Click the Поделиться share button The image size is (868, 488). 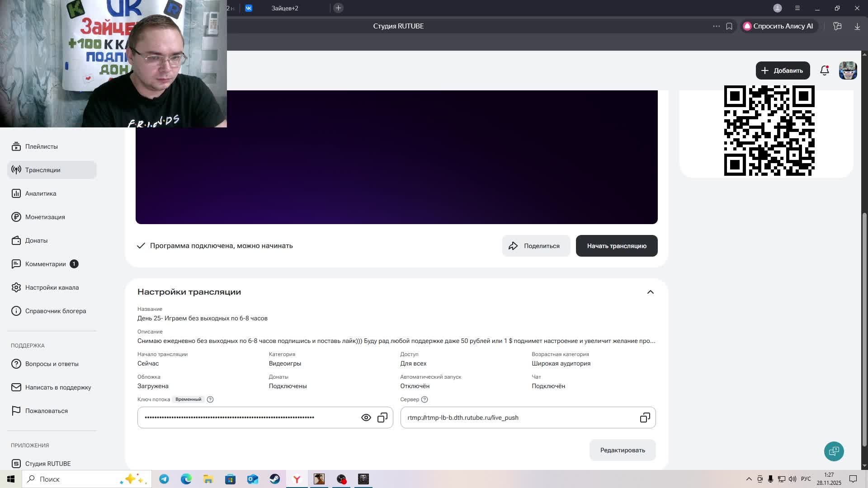pos(536,246)
